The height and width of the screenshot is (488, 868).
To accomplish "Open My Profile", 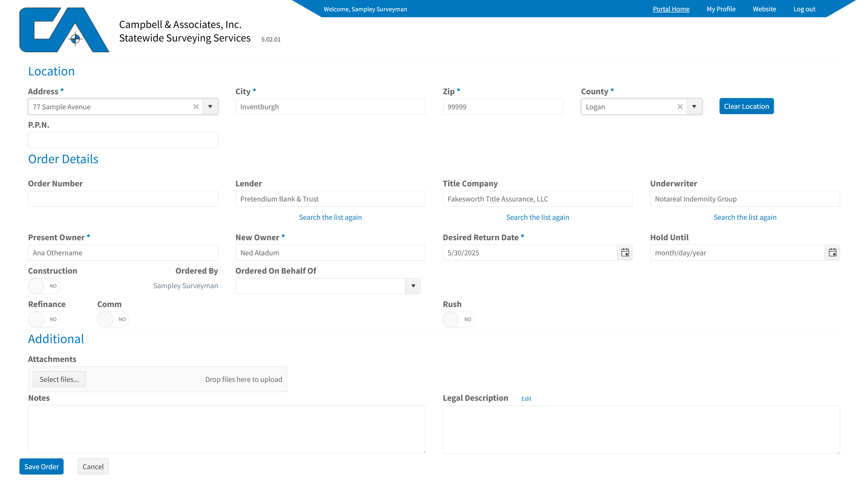I will click(x=721, y=9).
